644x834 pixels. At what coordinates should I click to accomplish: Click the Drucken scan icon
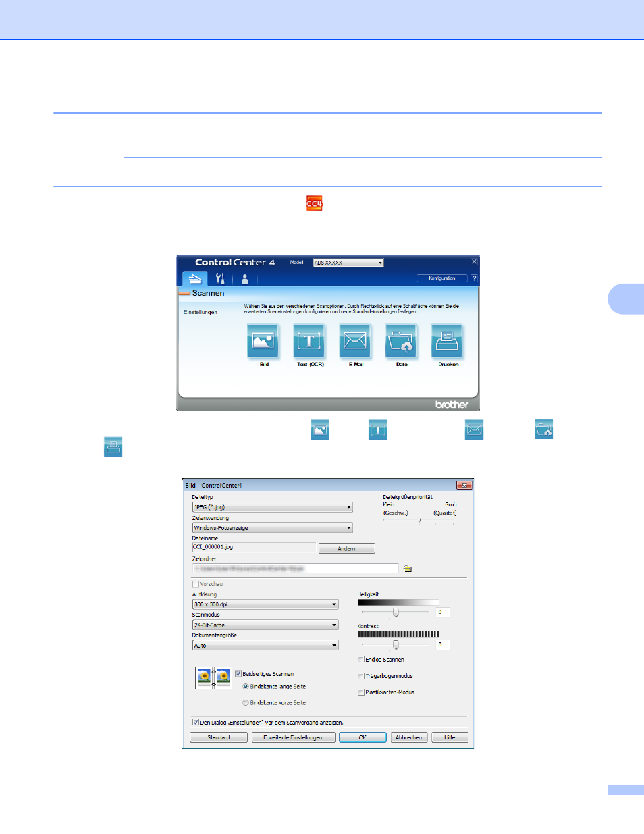point(447,341)
